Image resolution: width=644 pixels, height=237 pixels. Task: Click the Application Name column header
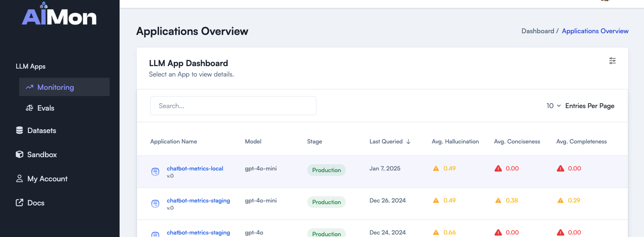[x=174, y=142]
